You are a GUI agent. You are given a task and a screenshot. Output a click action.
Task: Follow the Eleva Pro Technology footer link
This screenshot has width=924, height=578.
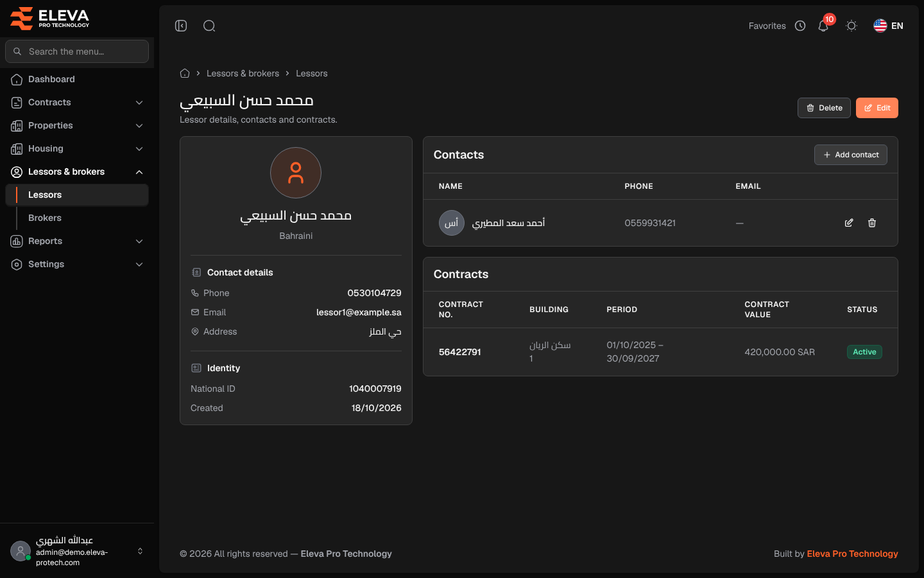pyautogui.click(x=852, y=554)
